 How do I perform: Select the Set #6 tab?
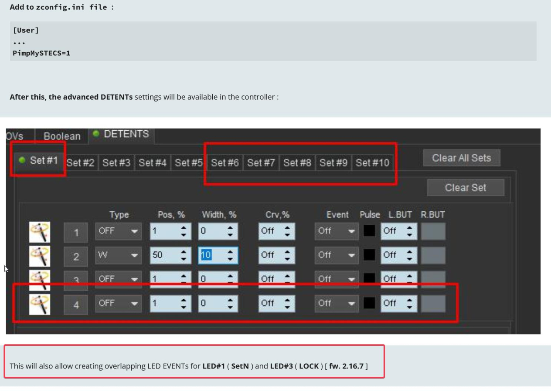click(225, 162)
